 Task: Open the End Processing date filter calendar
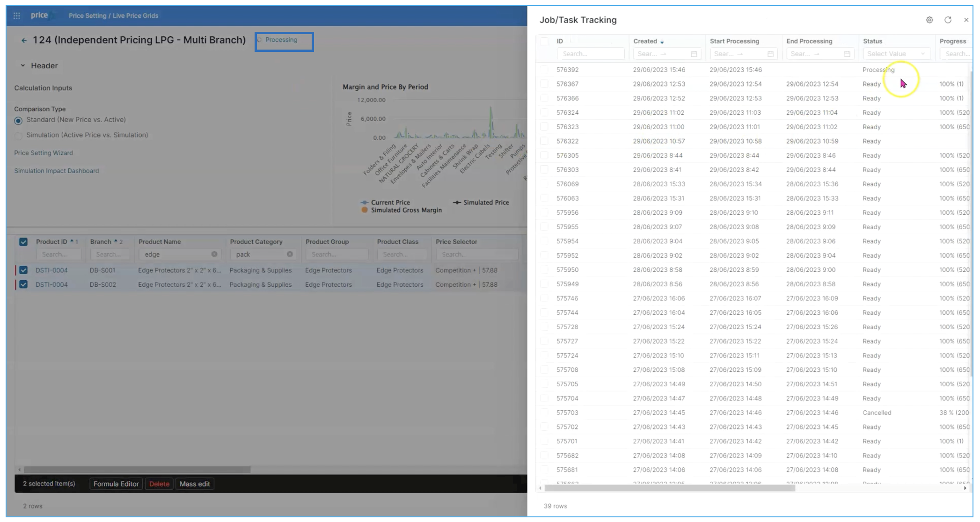pyautogui.click(x=847, y=54)
